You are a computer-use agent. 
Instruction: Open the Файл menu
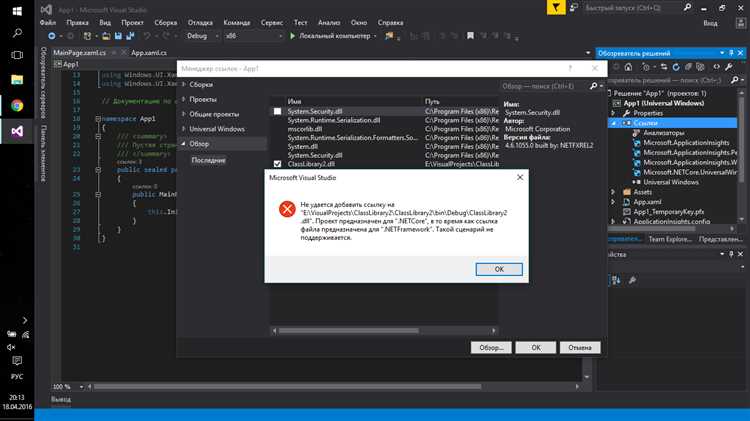[48, 22]
